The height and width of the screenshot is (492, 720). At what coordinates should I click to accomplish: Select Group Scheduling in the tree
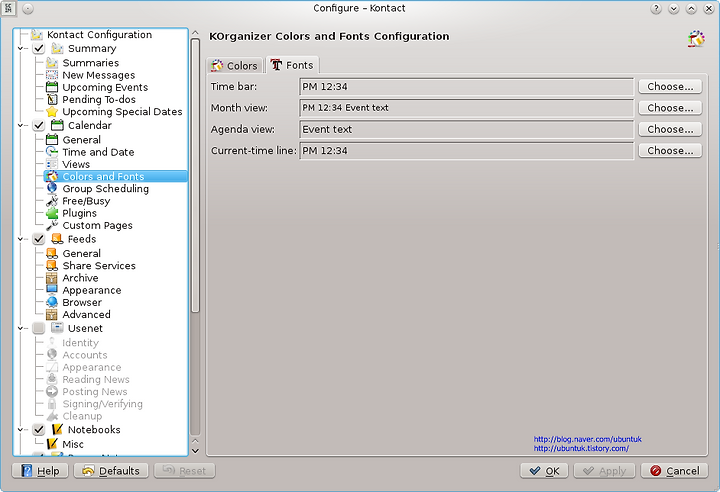click(x=106, y=188)
